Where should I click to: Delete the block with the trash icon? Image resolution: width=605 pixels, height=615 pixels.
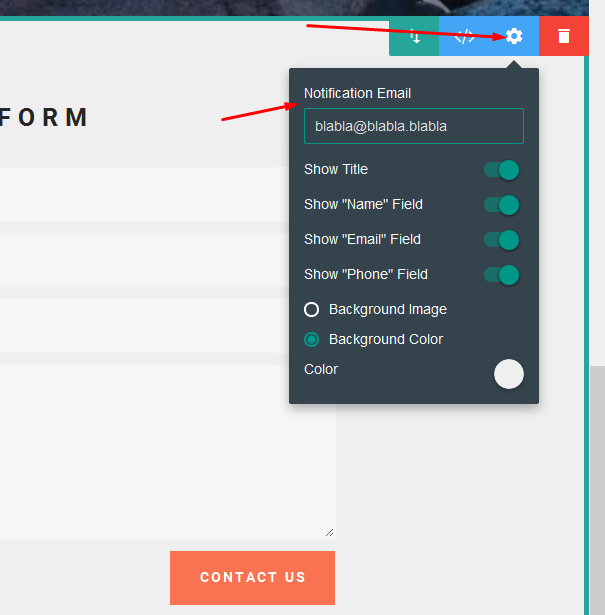coord(564,36)
